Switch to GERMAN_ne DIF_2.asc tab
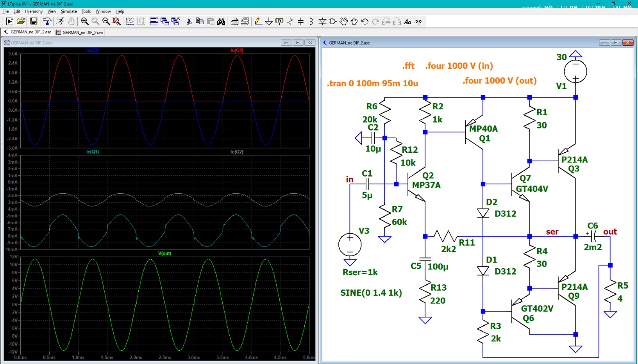638x364 pixels. click(27, 32)
